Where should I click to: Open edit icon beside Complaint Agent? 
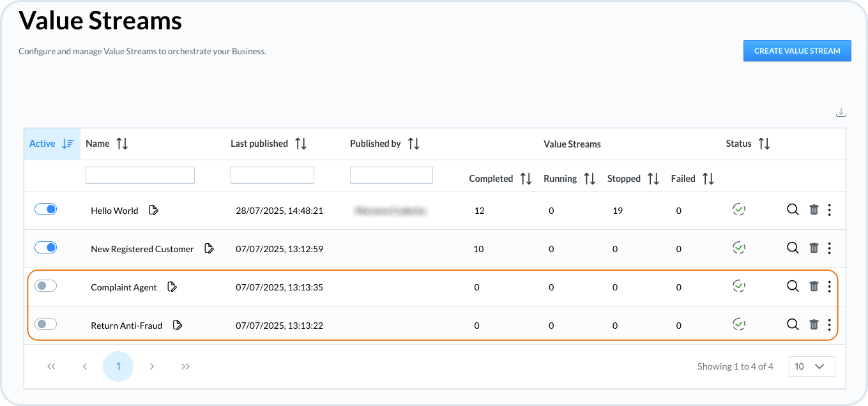[x=172, y=287]
